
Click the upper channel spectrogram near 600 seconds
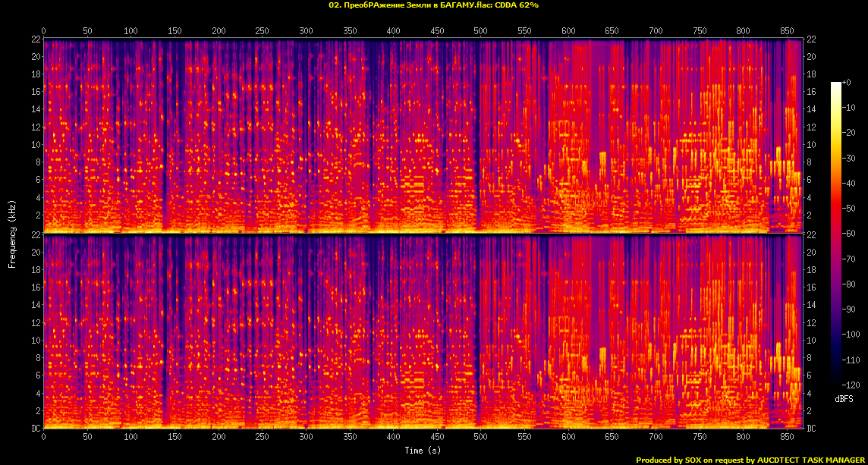(568, 136)
